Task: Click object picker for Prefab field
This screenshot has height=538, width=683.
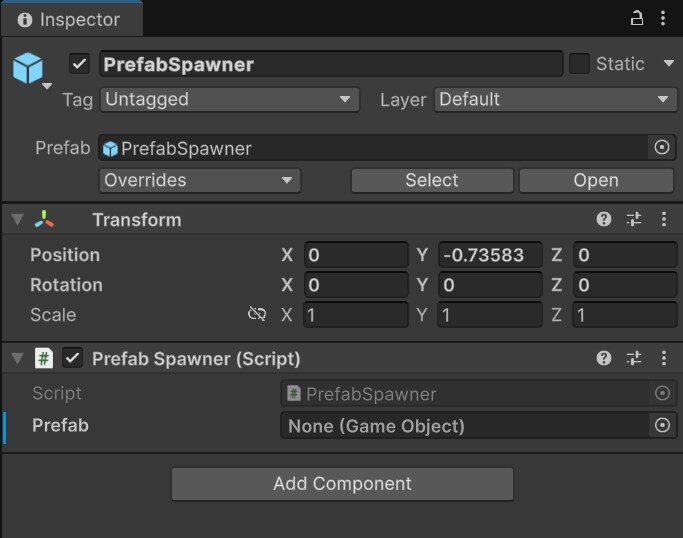Action: [x=661, y=426]
